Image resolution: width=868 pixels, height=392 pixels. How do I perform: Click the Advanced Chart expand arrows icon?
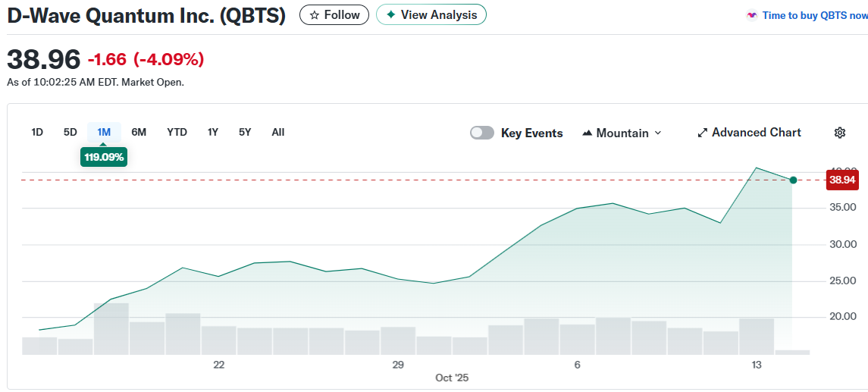point(702,133)
